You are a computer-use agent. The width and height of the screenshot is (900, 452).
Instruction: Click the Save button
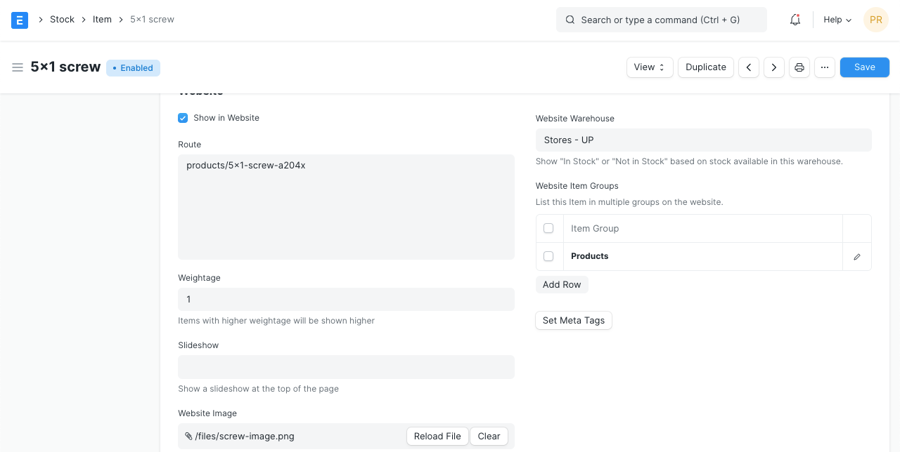point(864,68)
